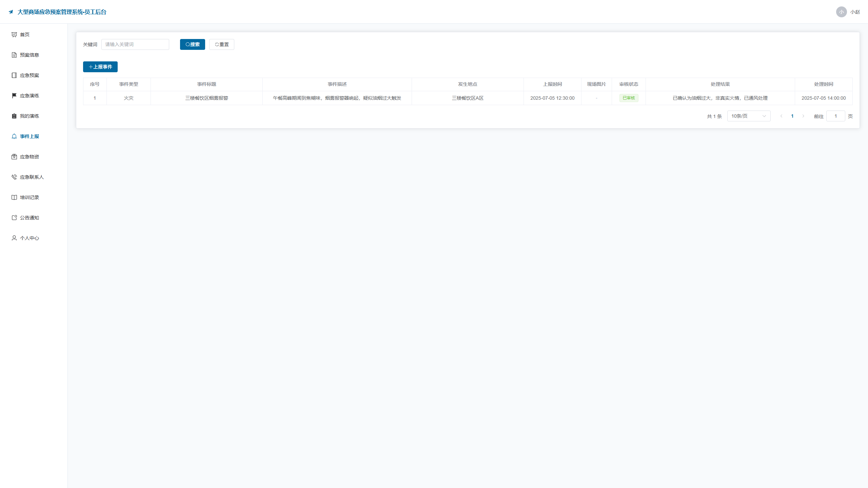Go to next page arrow
Viewport: 868px width, 488px height.
coord(803,116)
